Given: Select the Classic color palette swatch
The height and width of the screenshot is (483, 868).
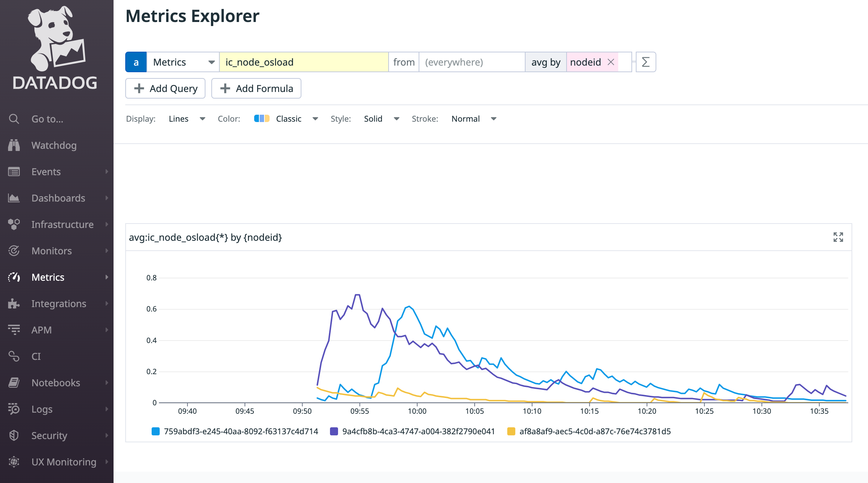Looking at the screenshot, I should 261,118.
